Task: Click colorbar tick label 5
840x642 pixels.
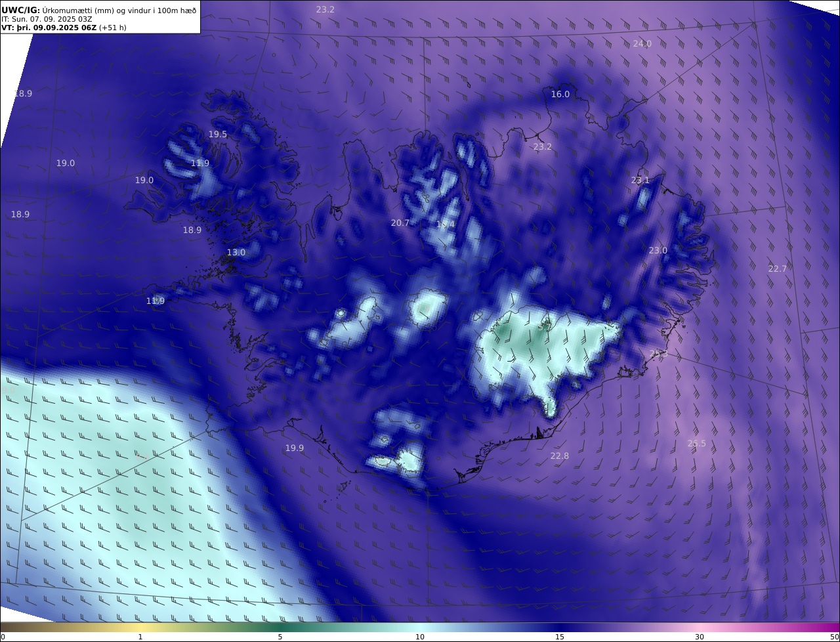Action: point(280,637)
